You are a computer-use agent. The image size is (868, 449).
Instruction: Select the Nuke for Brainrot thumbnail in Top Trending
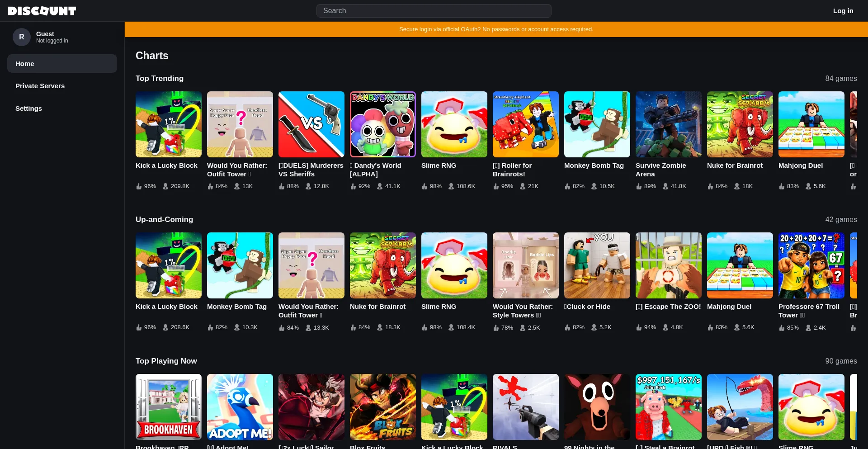(740, 124)
